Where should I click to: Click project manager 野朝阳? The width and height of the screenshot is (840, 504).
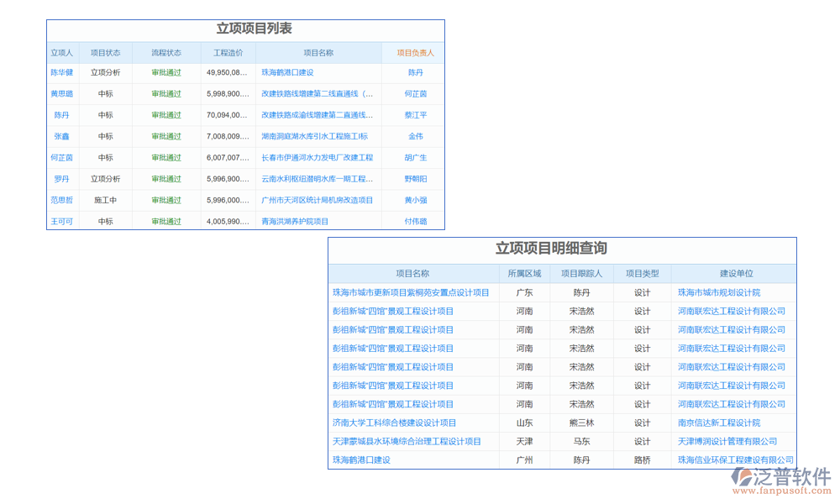click(415, 179)
